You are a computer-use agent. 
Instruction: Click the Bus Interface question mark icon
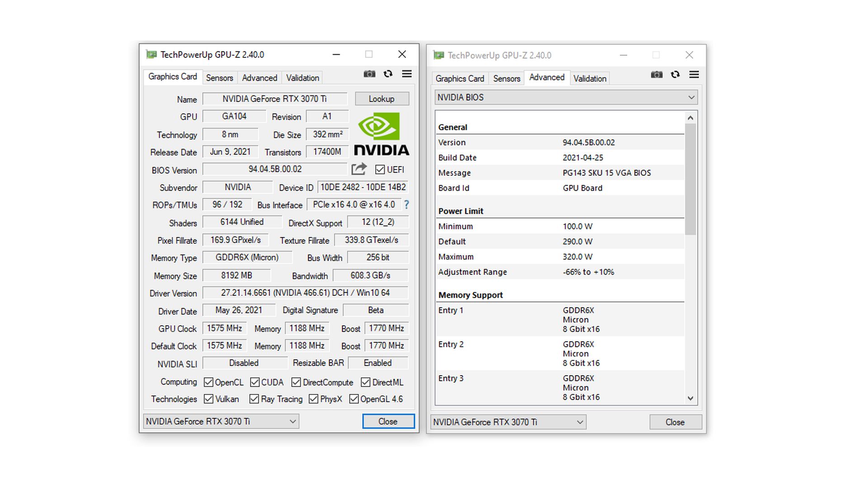406,205
